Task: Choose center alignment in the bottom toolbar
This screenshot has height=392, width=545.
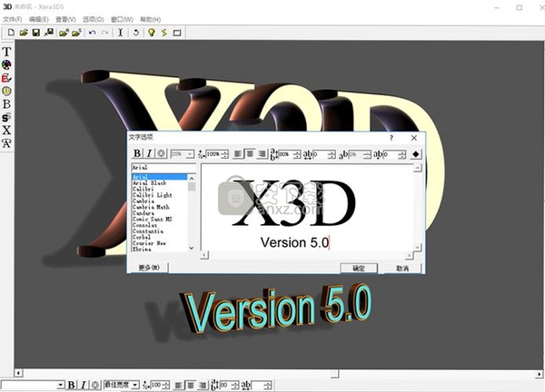Action: pos(191,385)
